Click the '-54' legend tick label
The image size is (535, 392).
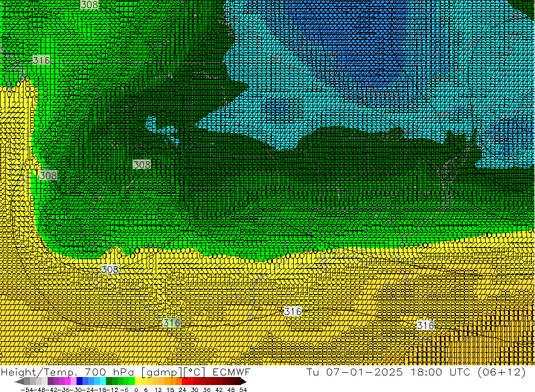[27, 390]
